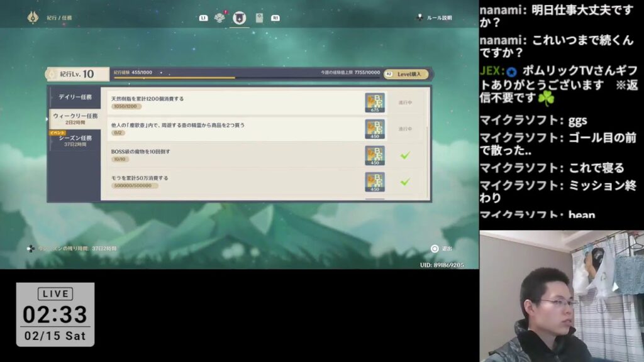Open the card-shaped tab icon in top bar
Screen dimensions: 644x362
coord(259,18)
